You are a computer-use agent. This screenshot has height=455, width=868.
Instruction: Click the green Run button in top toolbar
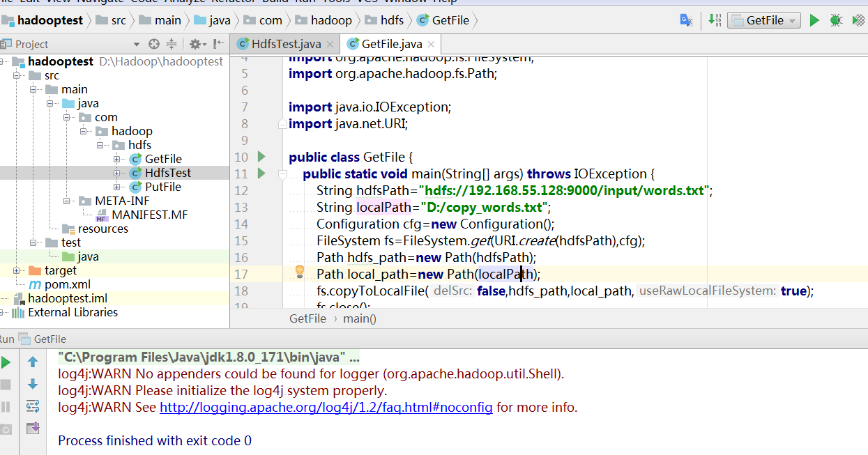(x=814, y=20)
